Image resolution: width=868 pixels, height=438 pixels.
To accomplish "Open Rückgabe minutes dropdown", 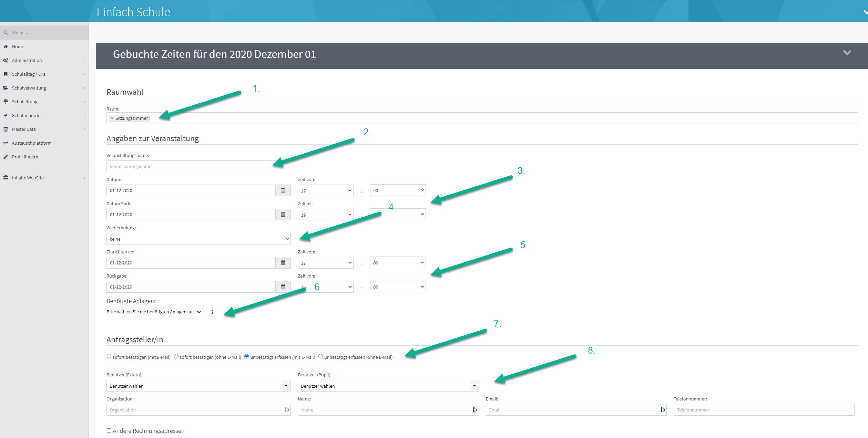I will 398,287.
